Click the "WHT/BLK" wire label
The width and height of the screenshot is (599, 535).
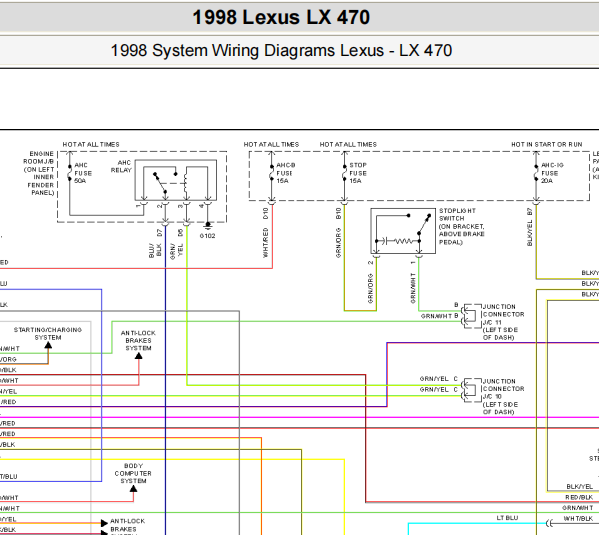578,519
